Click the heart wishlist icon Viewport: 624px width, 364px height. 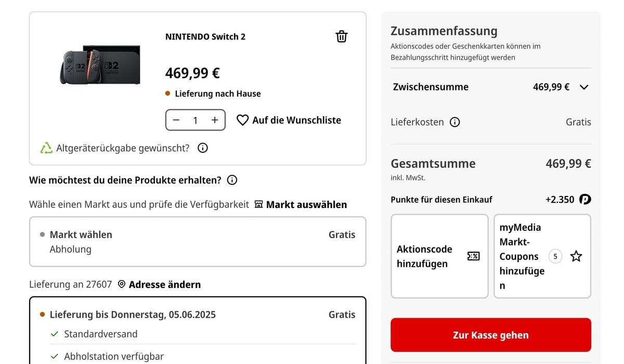click(x=242, y=120)
